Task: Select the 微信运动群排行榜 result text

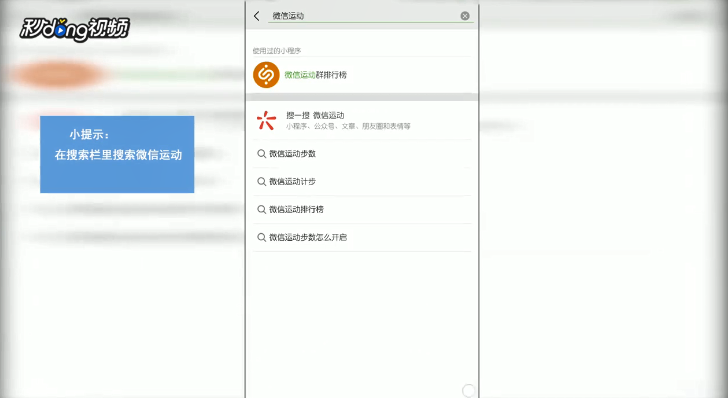Action: pos(316,75)
